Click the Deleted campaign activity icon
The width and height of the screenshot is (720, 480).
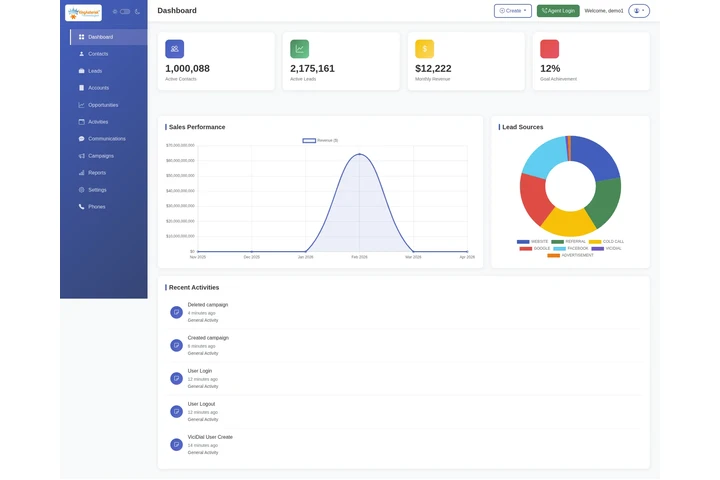pyautogui.click(x=176, y=312)
